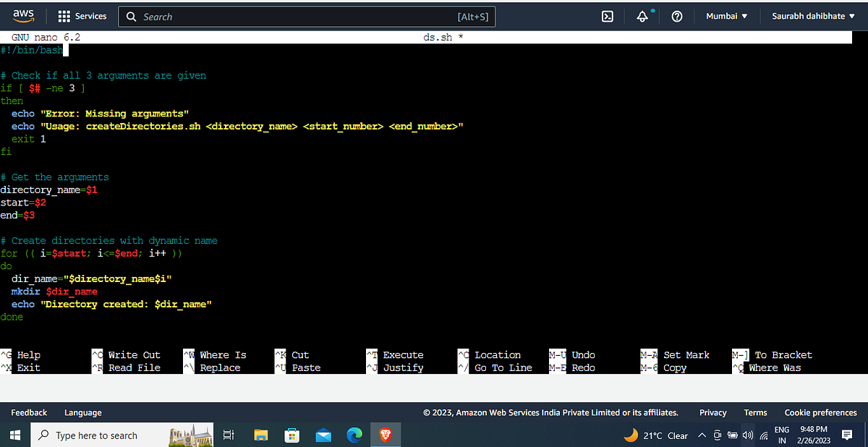Switch input language via ENG IN indicator
868x447 pixels.
(782, 435)
